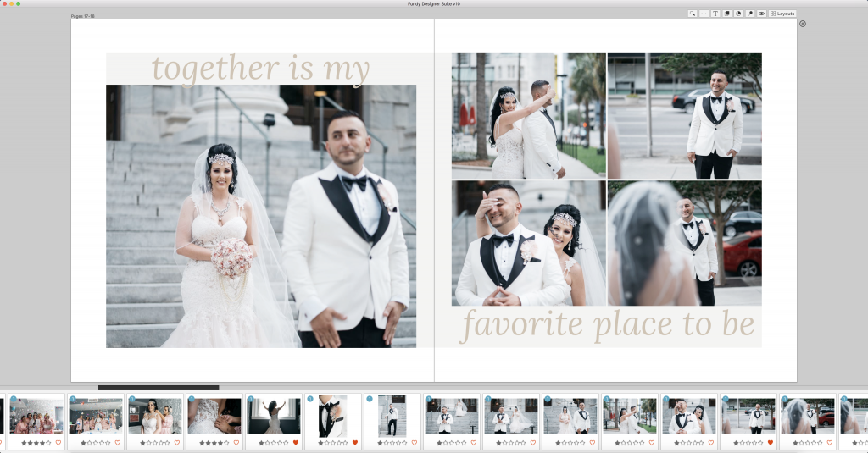Screen dimensions: 868x453
Task: Click the thumbnail of bride getting necklace fastened
Action: (155, 416)
